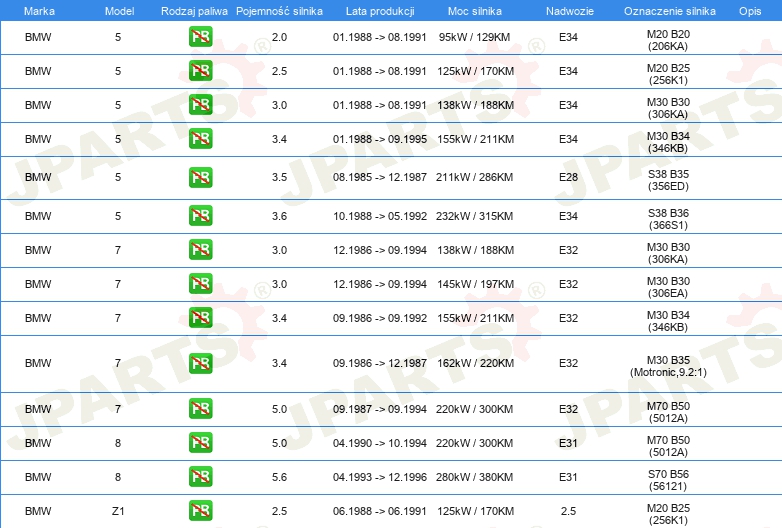Click the engine capacity 3.6

click(x=279, y=216)
